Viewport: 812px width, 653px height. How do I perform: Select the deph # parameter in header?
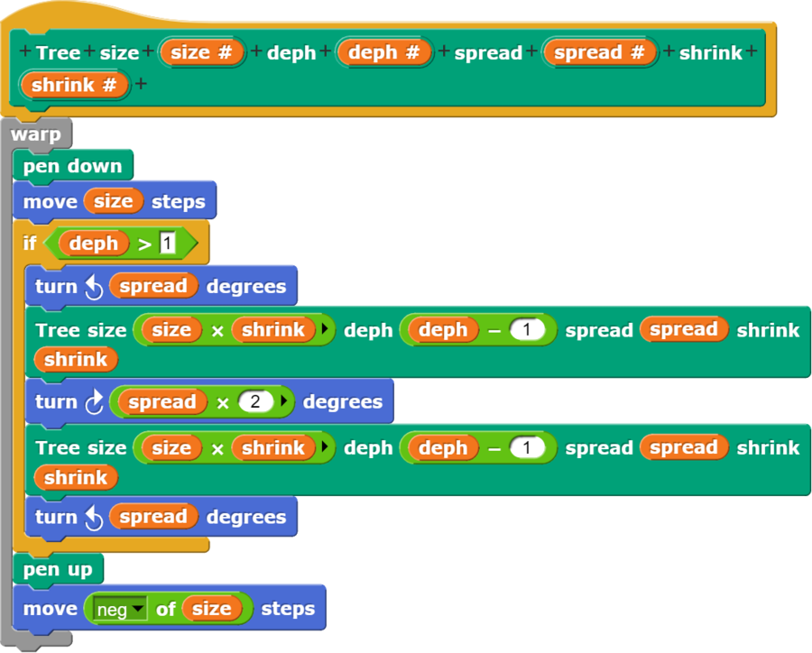click(x=383, y=52)
